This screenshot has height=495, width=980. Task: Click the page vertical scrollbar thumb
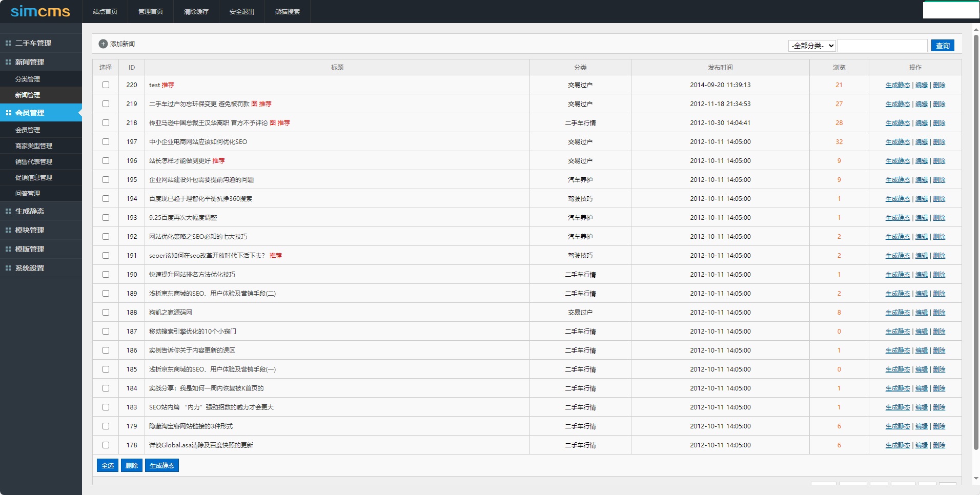976,241
